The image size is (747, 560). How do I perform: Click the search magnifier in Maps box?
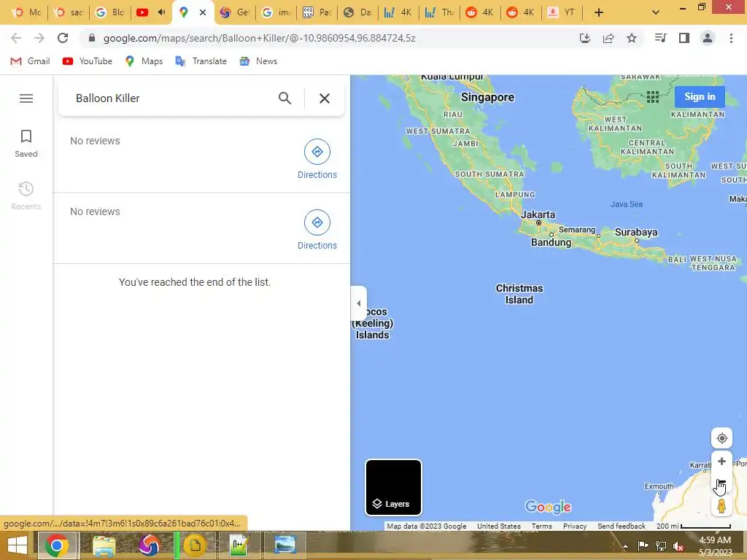click(x=285, y=98)
